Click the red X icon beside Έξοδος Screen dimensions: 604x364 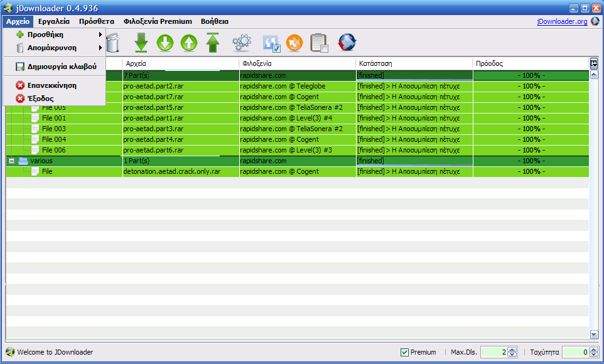[x=20, y=99]
